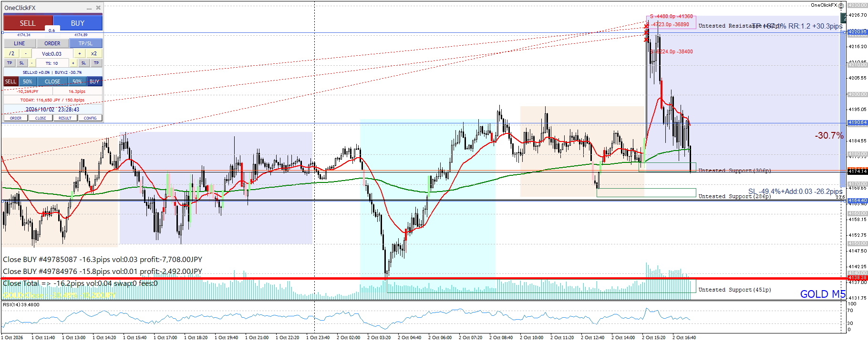Click the RSI(14) indicator label
The height and width of the screenshot is (343, 868).
pyautogui.click(x=21, y=304)
